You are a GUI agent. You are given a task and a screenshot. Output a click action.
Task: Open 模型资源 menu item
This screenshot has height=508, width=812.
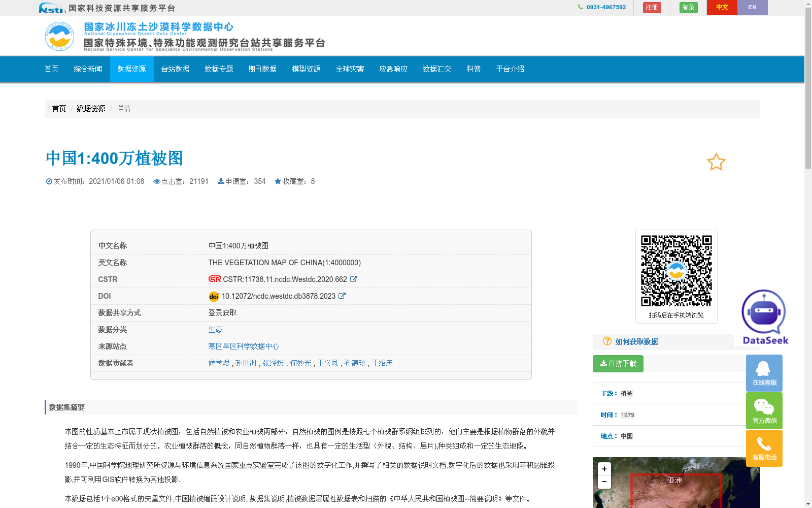tap(307, 69)
